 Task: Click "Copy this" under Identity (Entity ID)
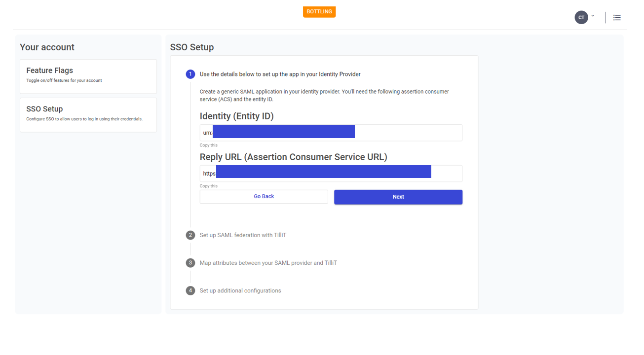(x=209, y=145)
